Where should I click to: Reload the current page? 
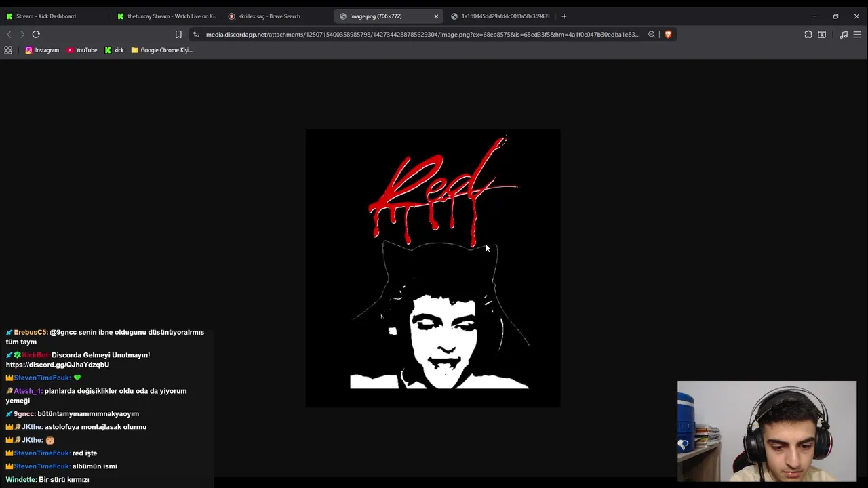coord(36,35)
